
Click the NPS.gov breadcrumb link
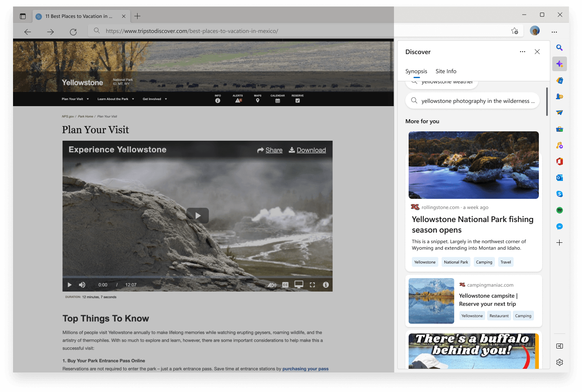(68, 116)
